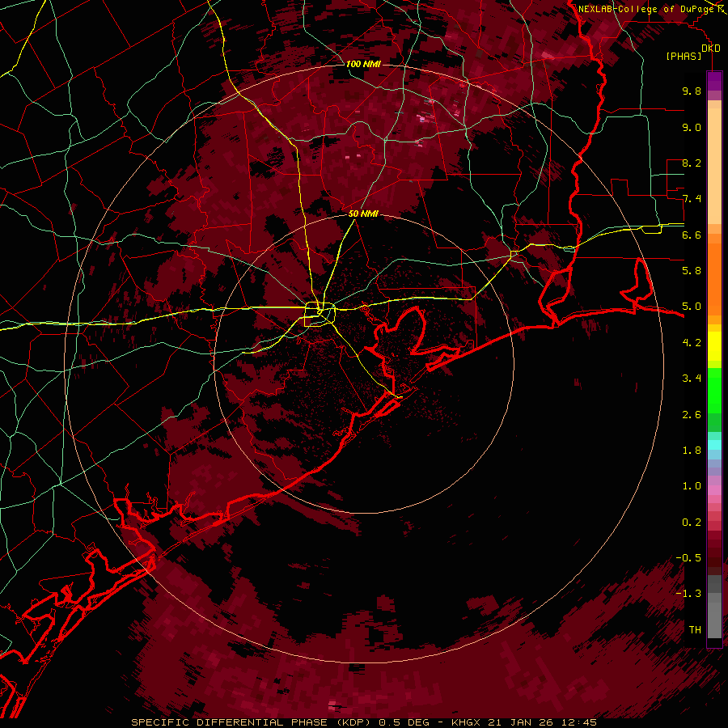This screenshot has width=728, height=728.
Task: Click the 50 NMI range ring label
Action: pos(363,214)
